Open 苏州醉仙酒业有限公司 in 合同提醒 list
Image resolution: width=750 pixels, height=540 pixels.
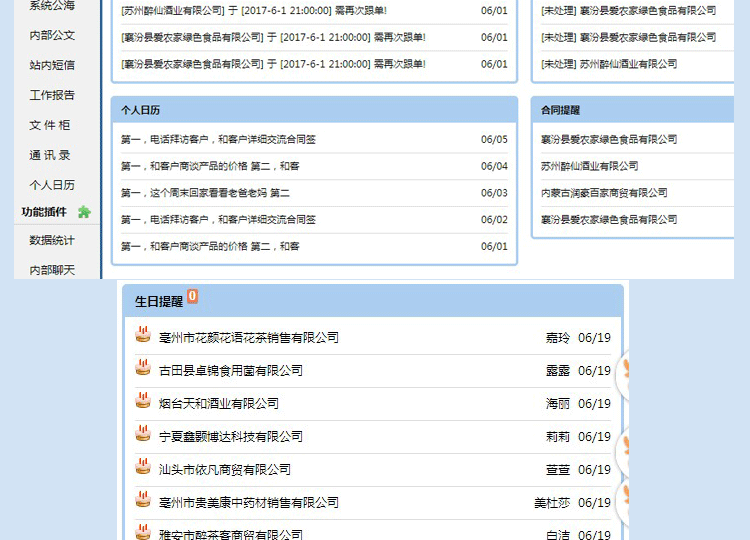pyautogui.click(x=589, y=166)
